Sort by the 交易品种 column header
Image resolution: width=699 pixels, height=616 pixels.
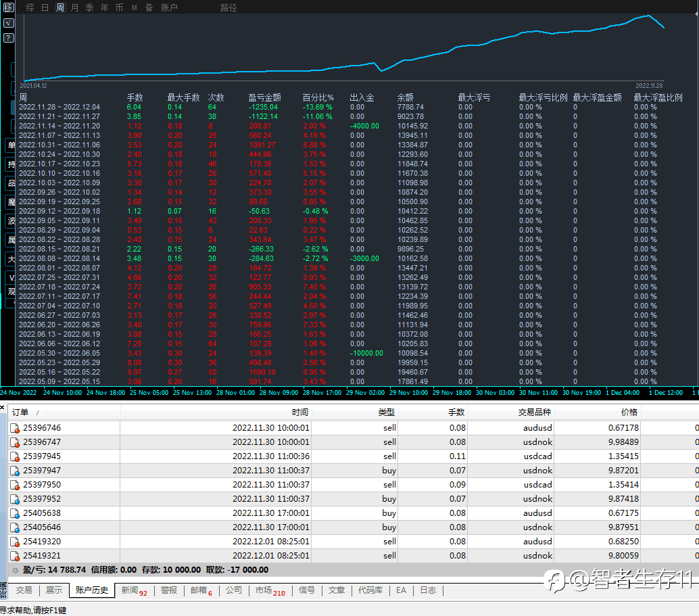(534, 412)
